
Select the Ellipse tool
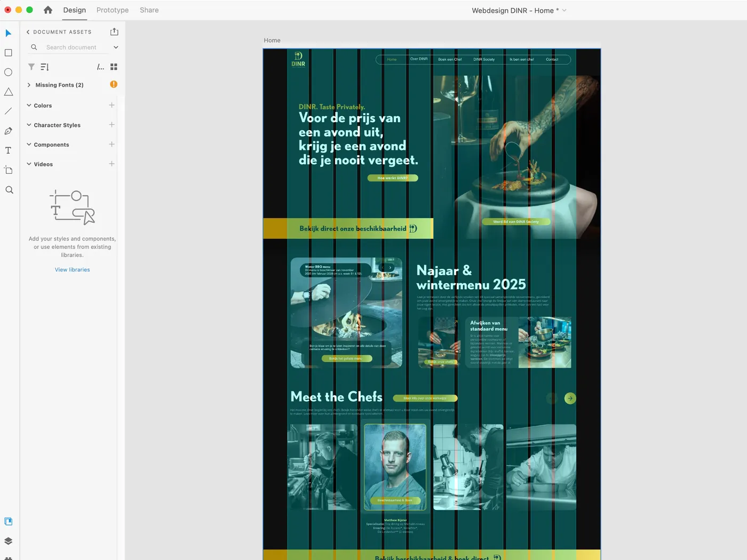(x=9, y=72)
